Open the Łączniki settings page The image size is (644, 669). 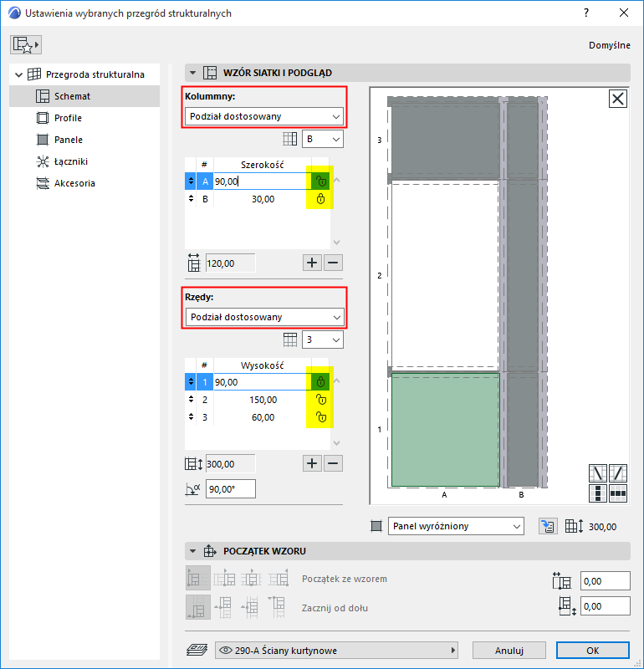click(x=70, y=161)
